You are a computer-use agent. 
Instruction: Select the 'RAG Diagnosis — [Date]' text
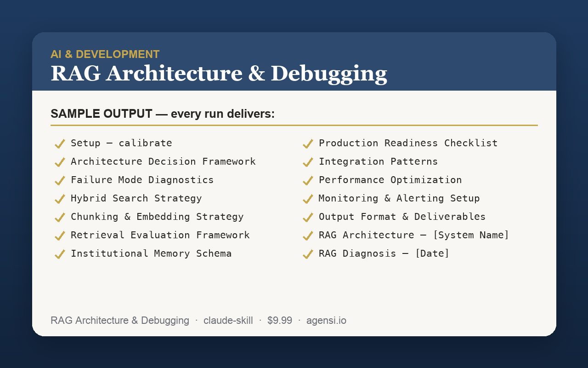click(x=384, y=253)
